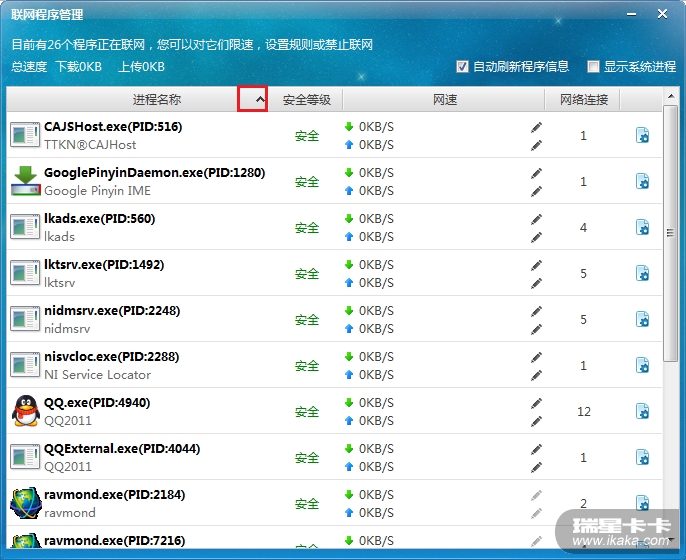
Task: Click scrollbar up arrow
Action: point(670,96)
